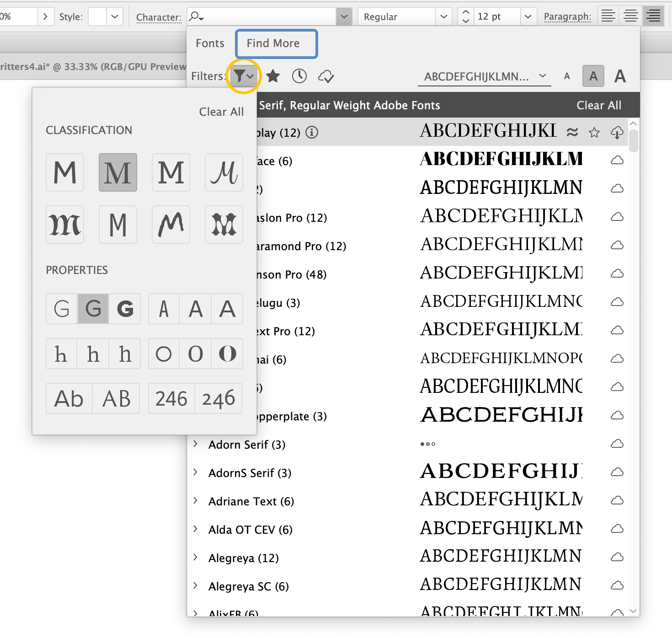This screenshot has height=638, width=672.
Task: Expand AdornS Serif font family
Action: (x=195, y=472)
